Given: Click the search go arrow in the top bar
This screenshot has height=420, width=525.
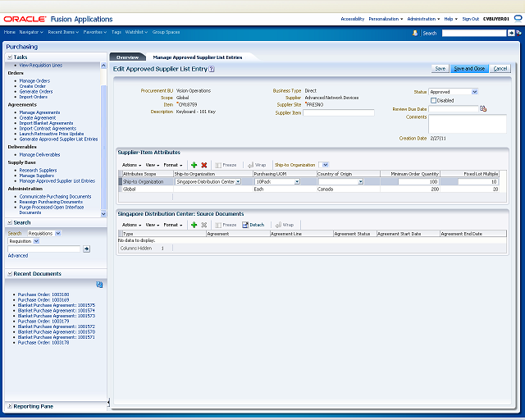Looking at the screenshot, I should pos(511,33).
